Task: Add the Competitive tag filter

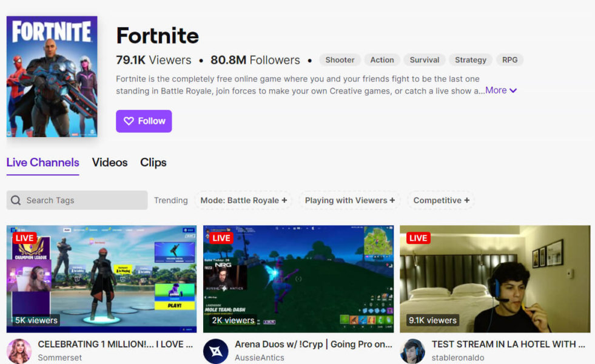Action: pyautogui.click(x=441, y=200)
